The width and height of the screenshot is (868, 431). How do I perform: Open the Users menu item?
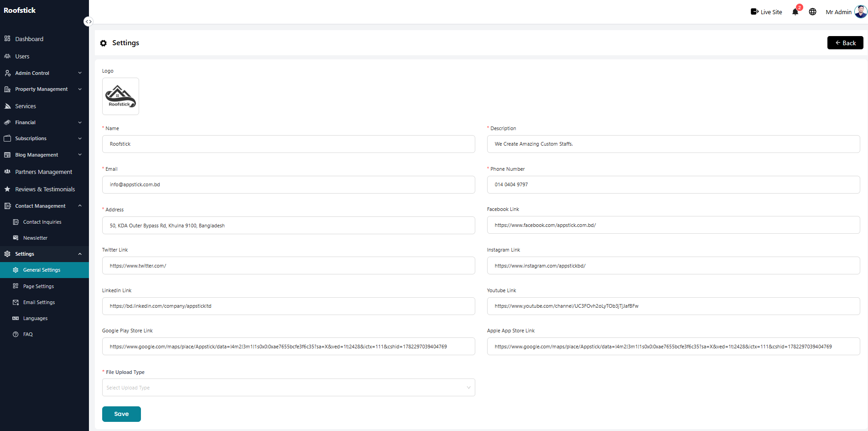[44, 56]
